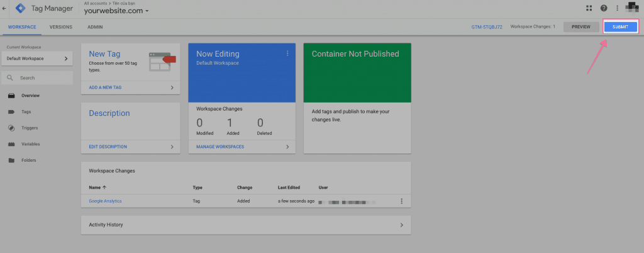Open the help question mark icon
This screenshot has height=253, width=644.
604,8
